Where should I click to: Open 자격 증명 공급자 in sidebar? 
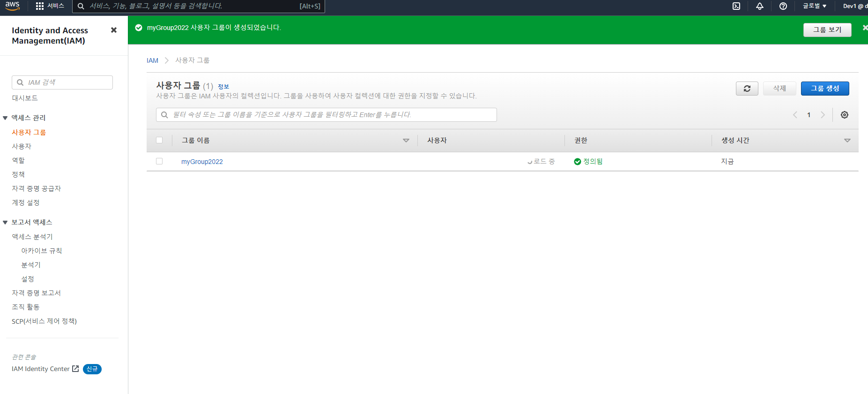pos(37,188)
